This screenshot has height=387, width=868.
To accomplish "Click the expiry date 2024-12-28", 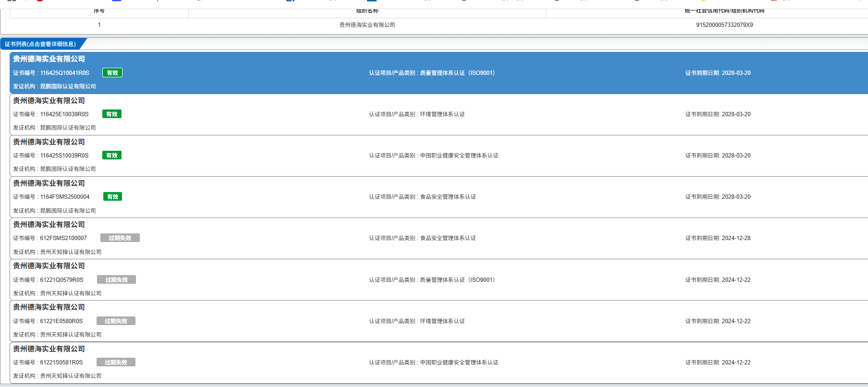I will (x=736, y=238).
